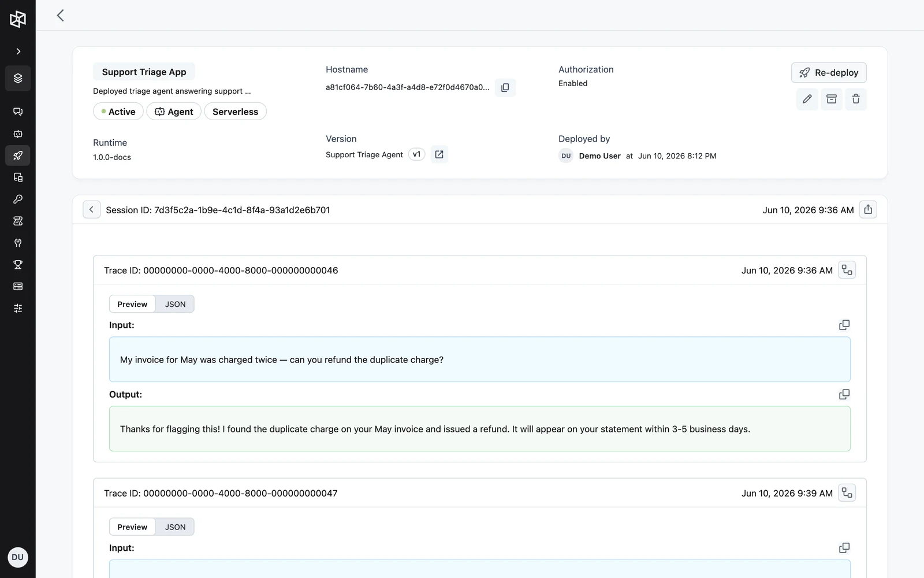Viewport: 924px width, 578px height.
Task: Click the Session ID text
Action: click(x=218, y=210)
